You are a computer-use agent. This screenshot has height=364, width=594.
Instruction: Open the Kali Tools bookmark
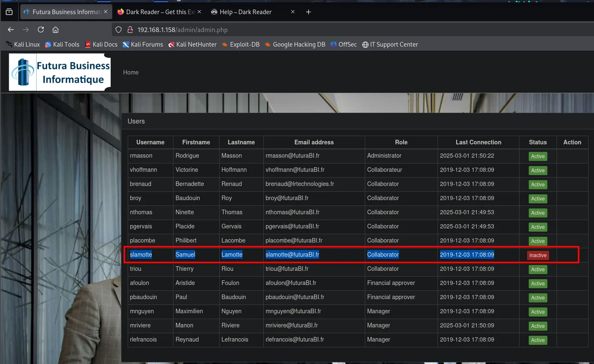(62, 45)
